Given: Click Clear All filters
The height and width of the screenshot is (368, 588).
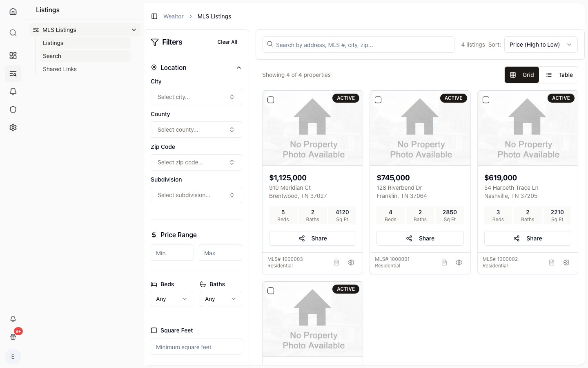Looking at the screenshot, I should [x=227, y=42].
